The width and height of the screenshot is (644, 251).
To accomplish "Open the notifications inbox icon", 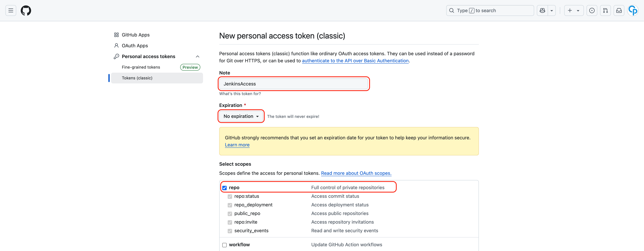I will tap(619, 10).
